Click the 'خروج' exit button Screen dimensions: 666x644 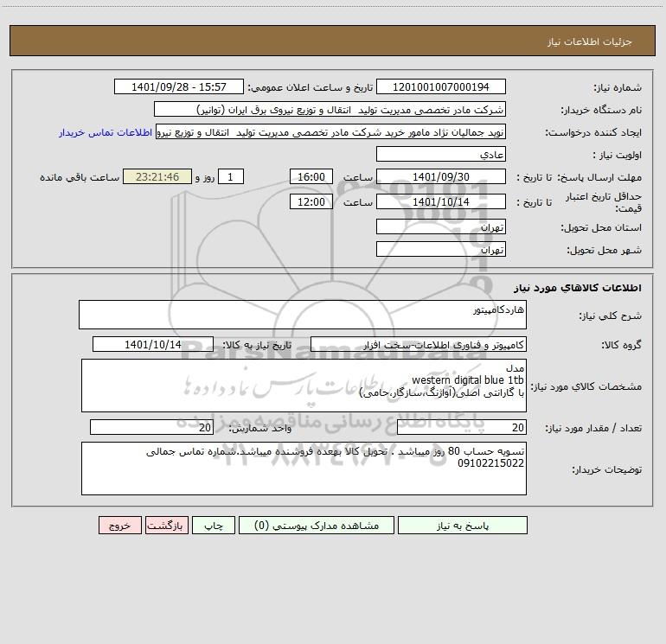pyautogui.click(x=119, y=525)
